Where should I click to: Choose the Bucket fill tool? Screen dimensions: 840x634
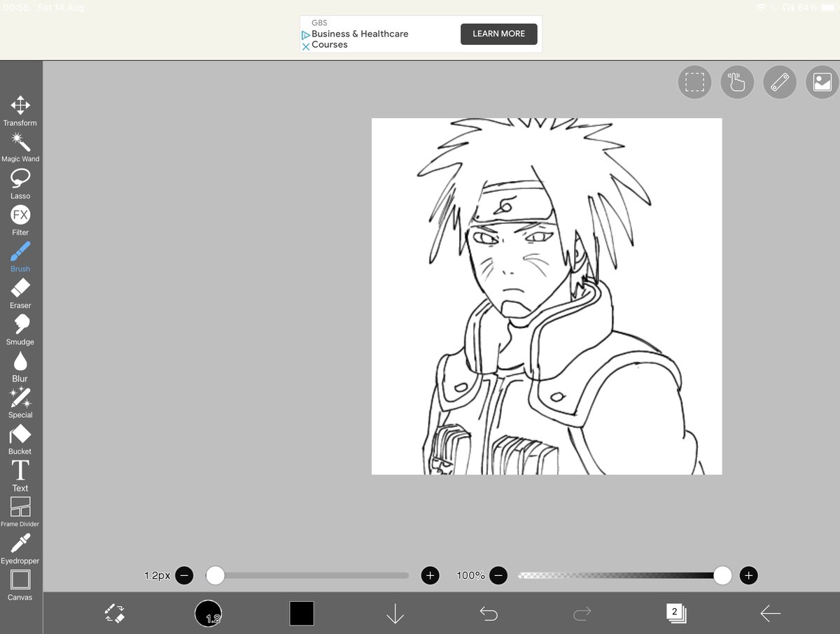point(20,436)
